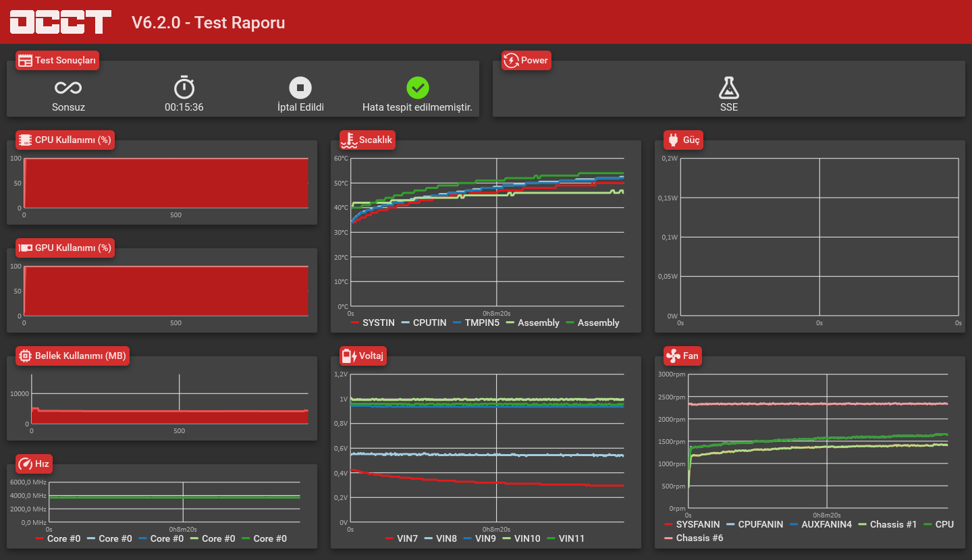Click the stopwatch duration icon
Screen dimensions: 972x560
pyautogui.click(x=184, y=88)
